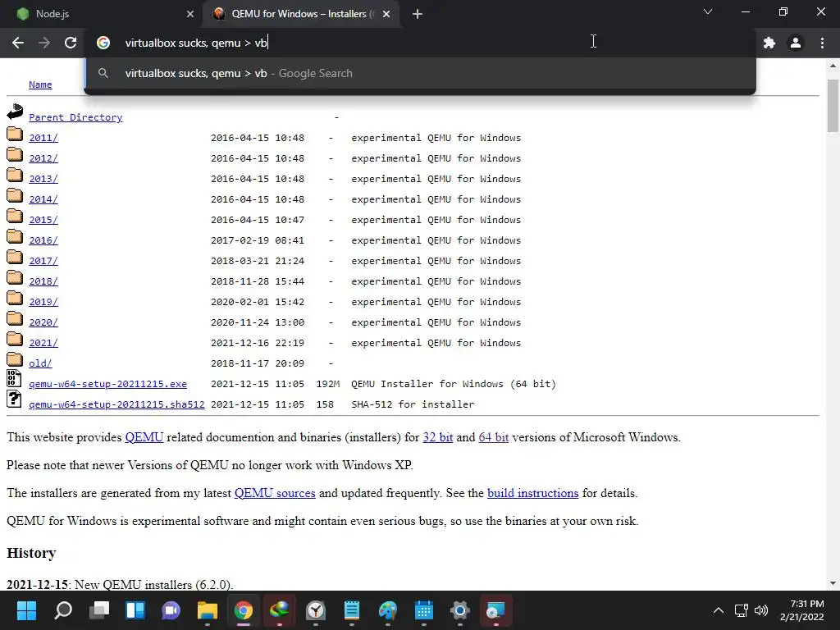
Task: Open the 2016/ folder link
Action: (43, 240)
